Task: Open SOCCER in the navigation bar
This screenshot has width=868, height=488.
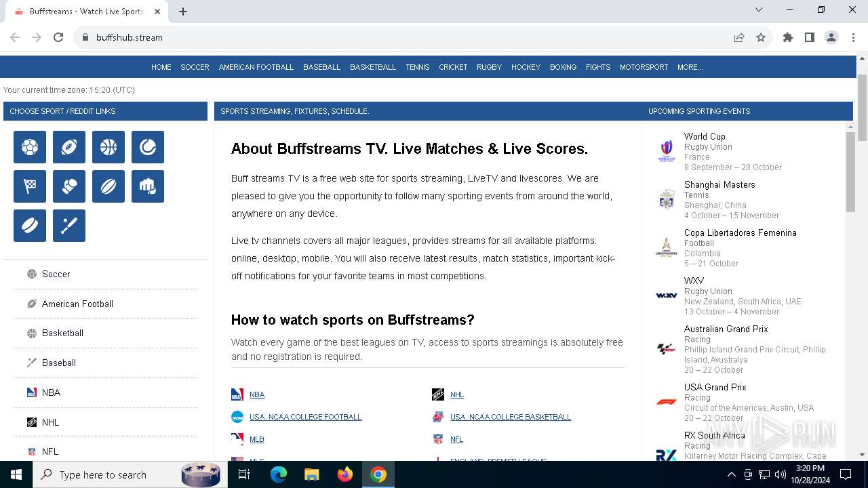Action: tap(195, 67)
